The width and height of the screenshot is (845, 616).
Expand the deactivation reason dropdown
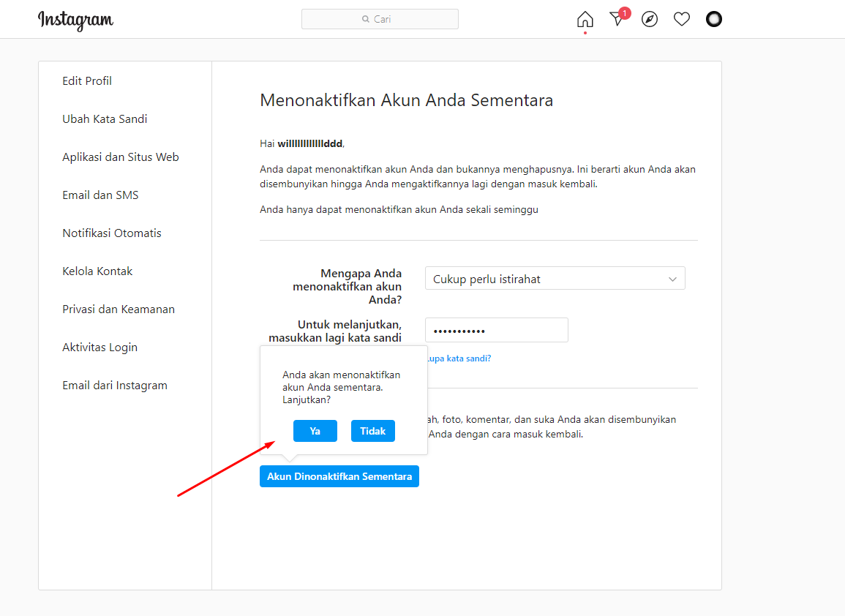pos(555,279)
